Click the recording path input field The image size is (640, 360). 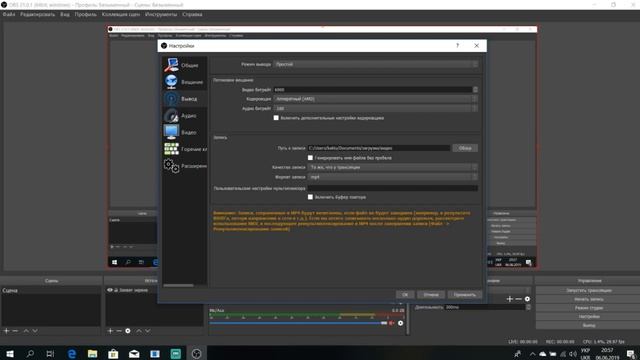coord(379,148)
